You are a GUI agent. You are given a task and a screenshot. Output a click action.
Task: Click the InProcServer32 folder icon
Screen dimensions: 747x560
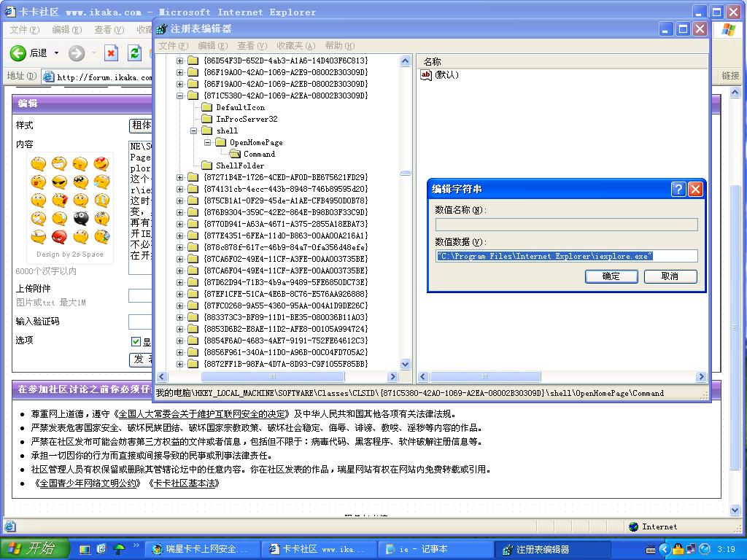coord(206,119)
